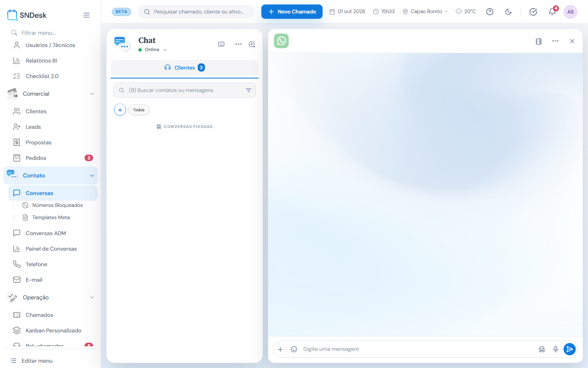Image resolution: width=588 pixels, height=368 pixels.
Task: Send the message
Action: (x=570, y=349)
